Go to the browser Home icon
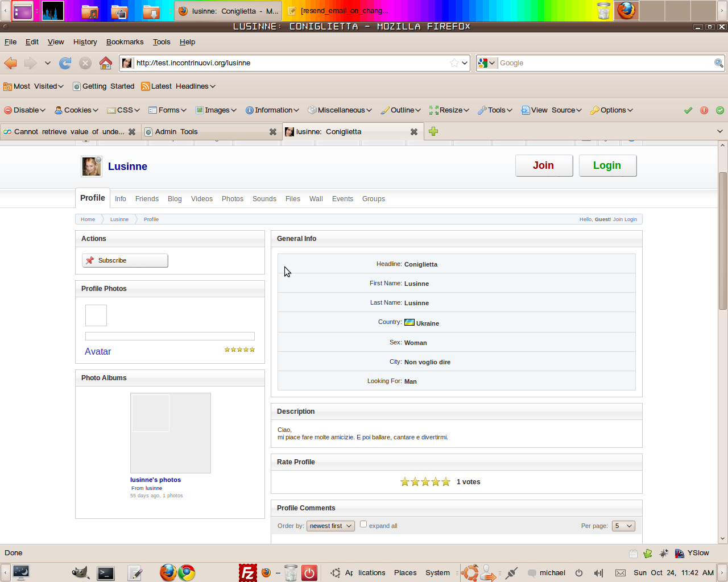Screen dimensions: 728x582 tap(106, 63)
